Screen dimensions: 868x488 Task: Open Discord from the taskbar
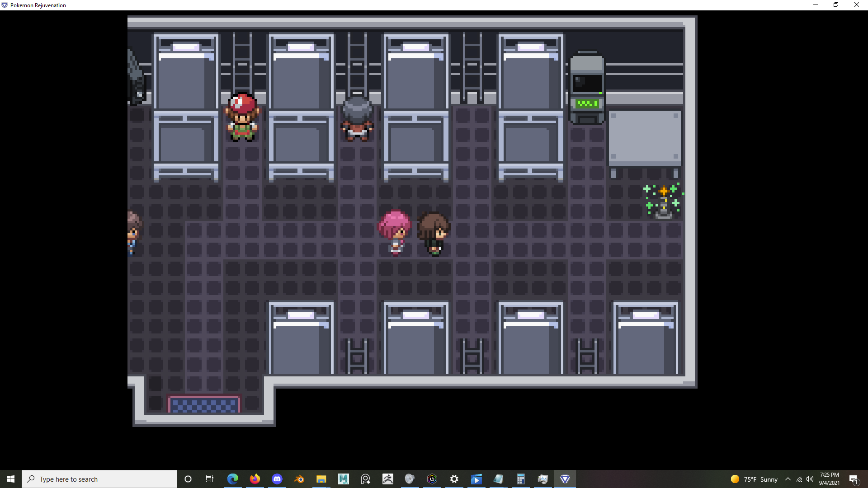[x=277, y=479]
